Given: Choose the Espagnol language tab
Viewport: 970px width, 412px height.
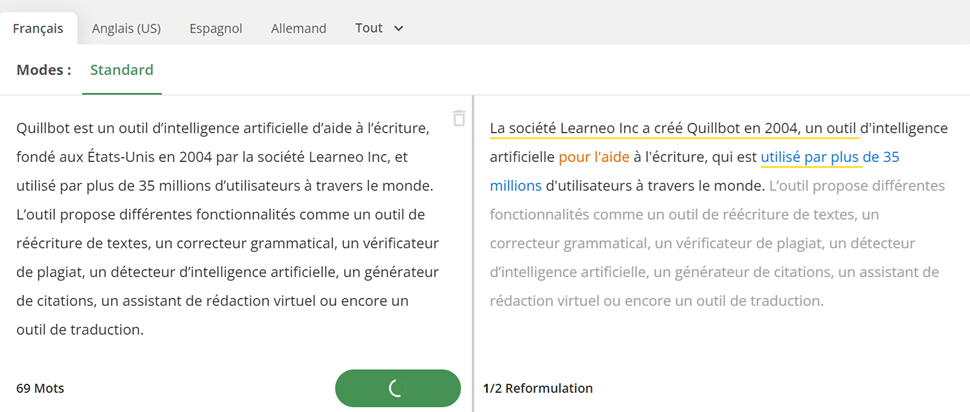Looking at the screenshot, I should [x=216, y=28].
